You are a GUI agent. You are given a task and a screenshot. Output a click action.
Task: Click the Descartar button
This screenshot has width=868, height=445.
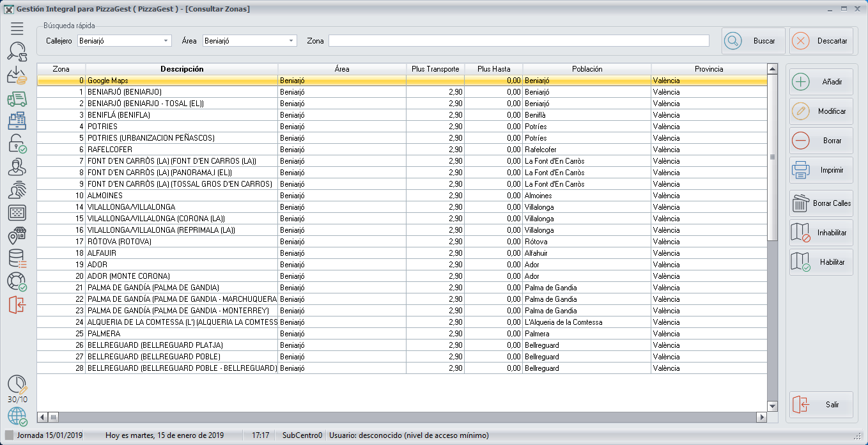[821, 41]
